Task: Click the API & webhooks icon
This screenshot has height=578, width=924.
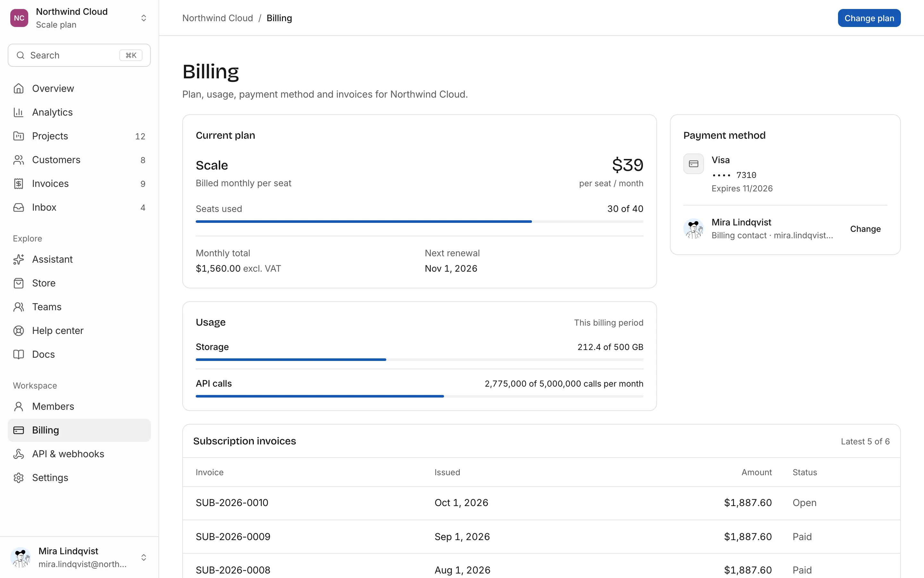Action: click(x=18, y=454)
